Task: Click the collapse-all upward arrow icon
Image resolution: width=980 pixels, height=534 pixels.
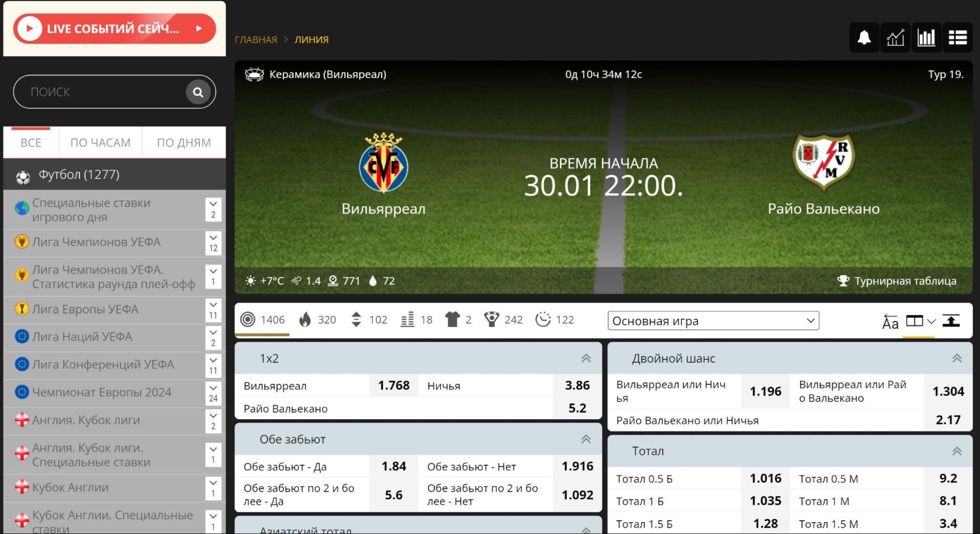Action: point(951,321)
